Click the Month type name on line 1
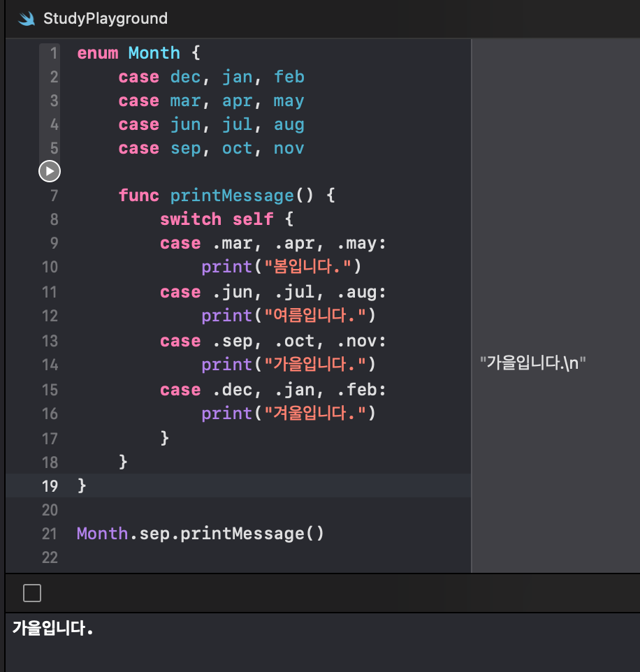The image size is (640, 672). pyautogui.click(x=154, y=53)
